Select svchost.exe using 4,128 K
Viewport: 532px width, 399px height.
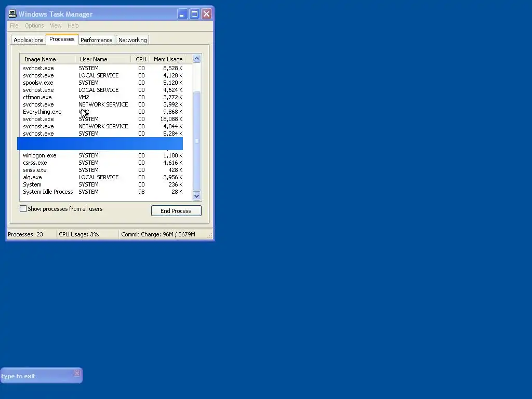point(102,75)
